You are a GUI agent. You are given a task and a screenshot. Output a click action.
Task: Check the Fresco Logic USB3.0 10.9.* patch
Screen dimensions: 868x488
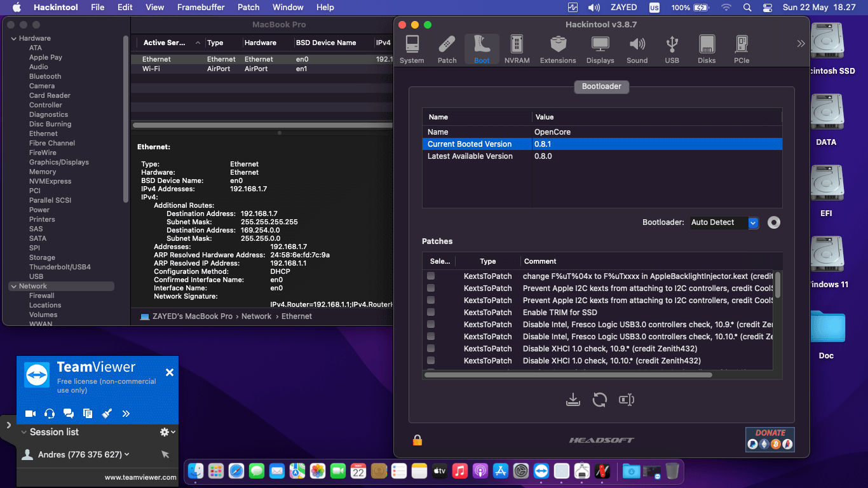click(431, 325)
